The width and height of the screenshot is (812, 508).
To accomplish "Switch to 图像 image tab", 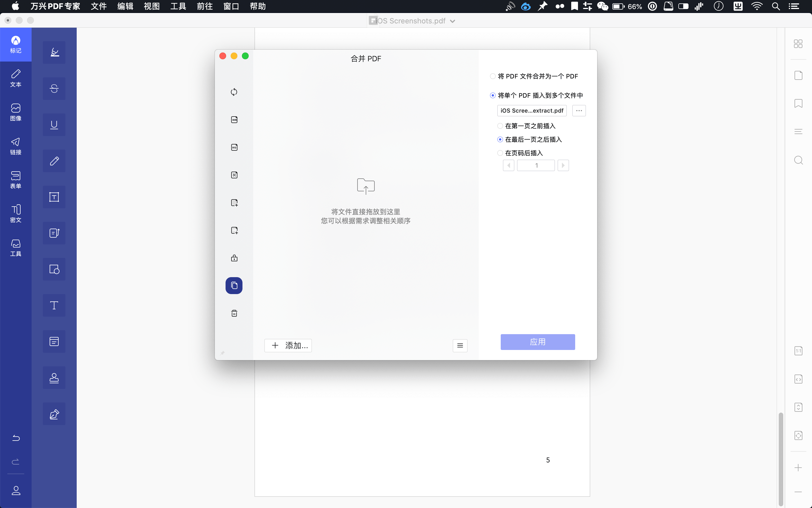I will [x=16, y=112].
